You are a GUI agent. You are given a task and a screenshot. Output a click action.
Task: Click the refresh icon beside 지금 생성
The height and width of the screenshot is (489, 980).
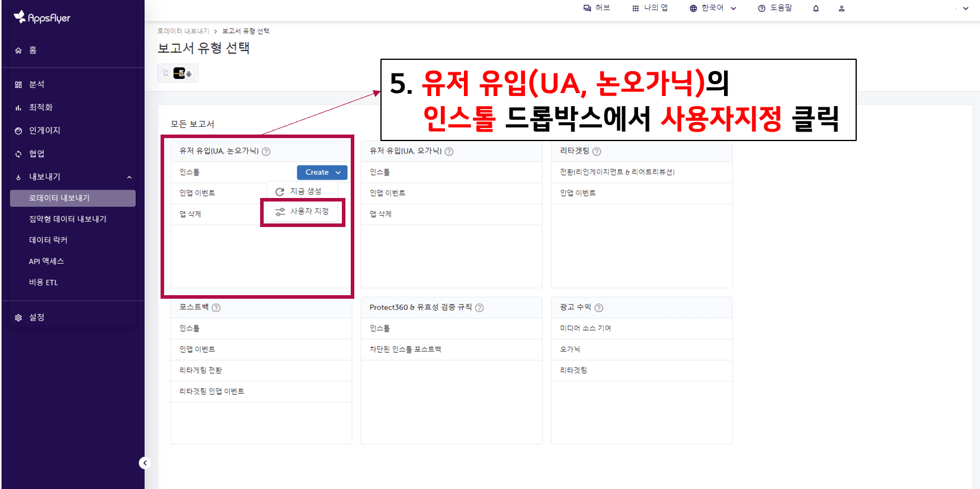click(x=280, y=191)
